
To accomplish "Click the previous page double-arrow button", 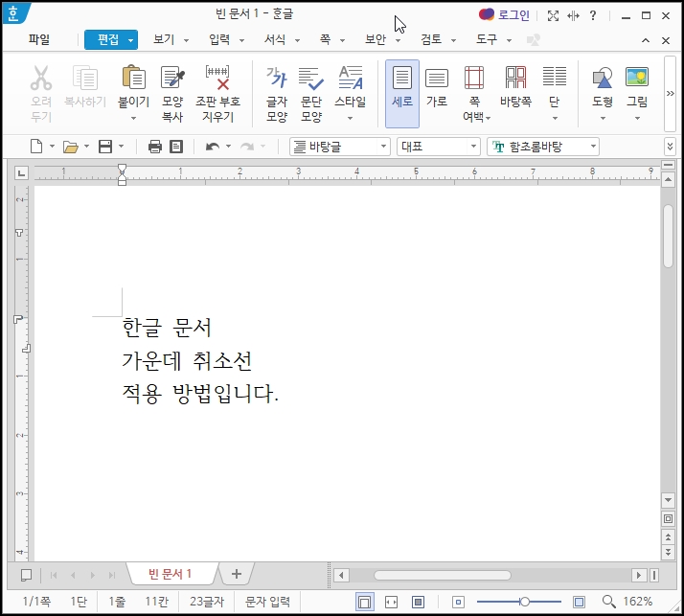I will pos(668,536).
